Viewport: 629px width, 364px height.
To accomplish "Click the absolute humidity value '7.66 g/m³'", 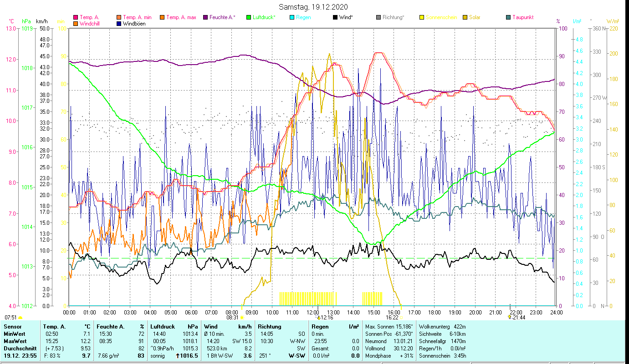I will (x=109, y=356).
